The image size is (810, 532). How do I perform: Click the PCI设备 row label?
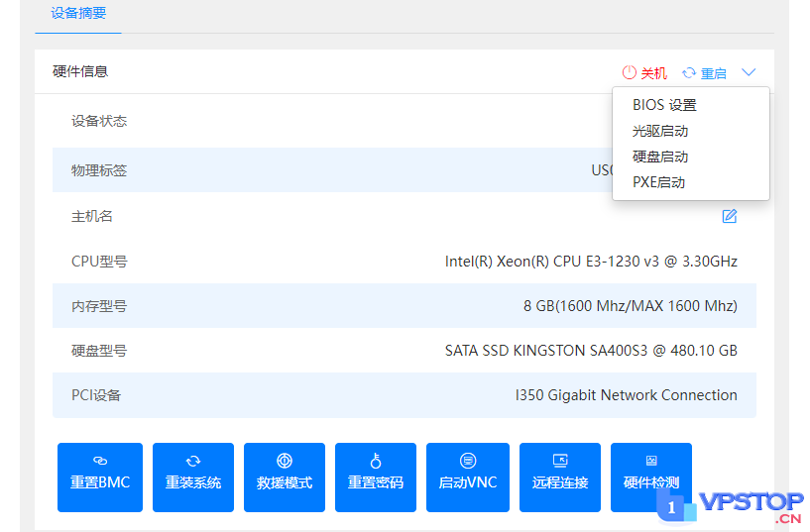(x=96, y=395)
